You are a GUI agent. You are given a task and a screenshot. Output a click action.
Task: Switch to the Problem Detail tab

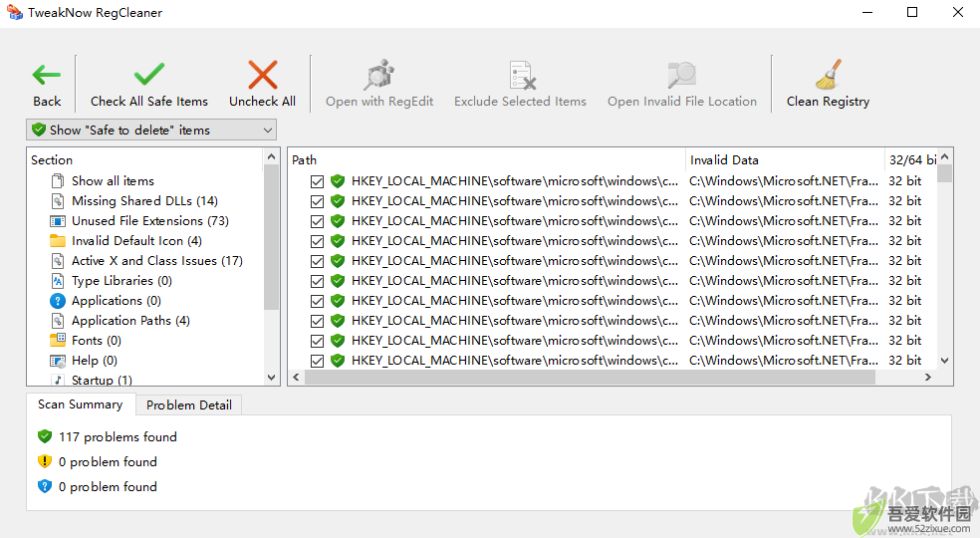tap(189, 405)
